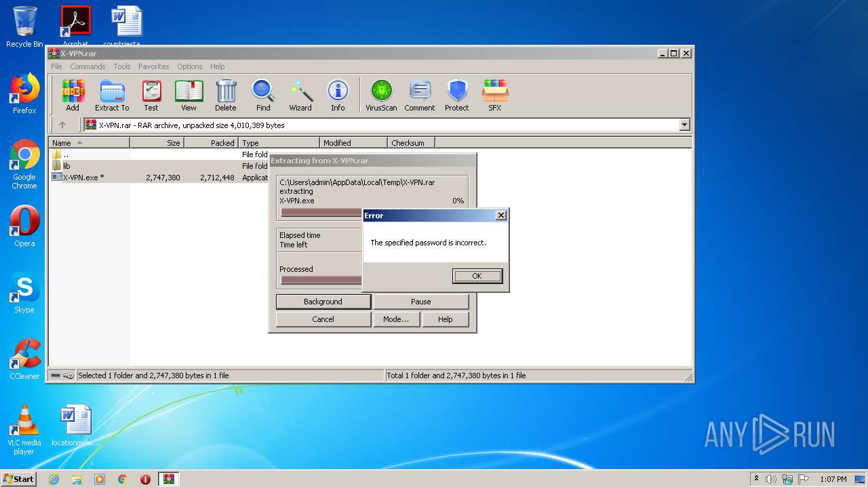Click Windows Media Player taskbar icon
The width and height of the screenshot is (868, 488).
pyautogui.click(x=100, y=479)
